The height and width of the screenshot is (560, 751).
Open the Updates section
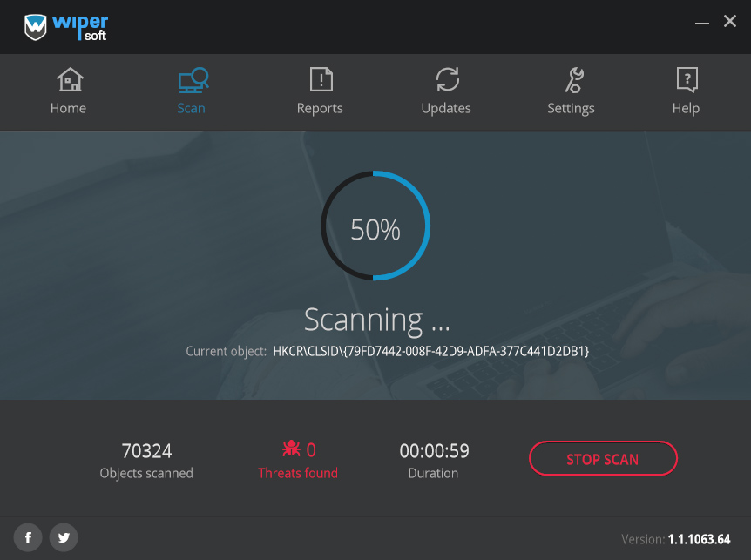[x=445, y=91]
